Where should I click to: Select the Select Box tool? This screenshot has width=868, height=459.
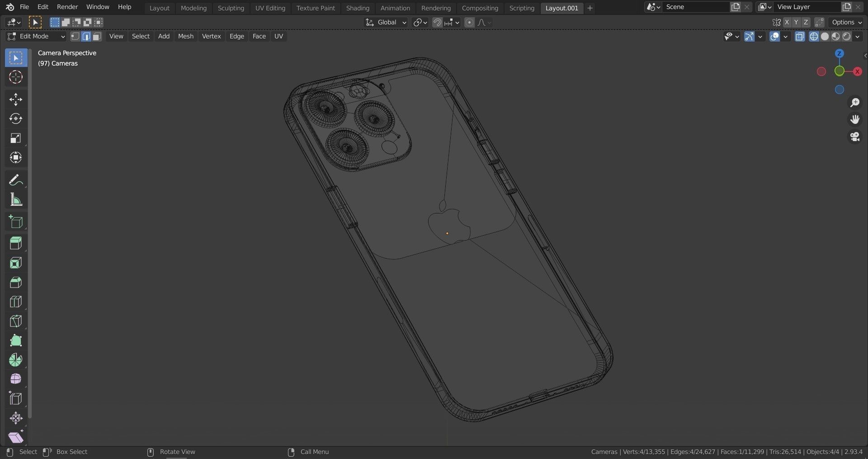(16, 58)
